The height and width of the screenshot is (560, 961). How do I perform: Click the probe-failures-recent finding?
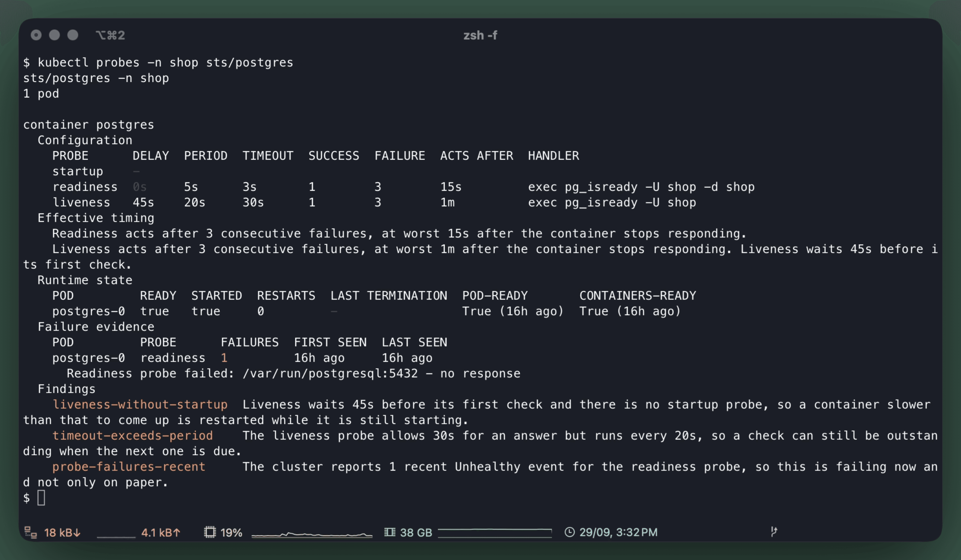tap(128, 467)
